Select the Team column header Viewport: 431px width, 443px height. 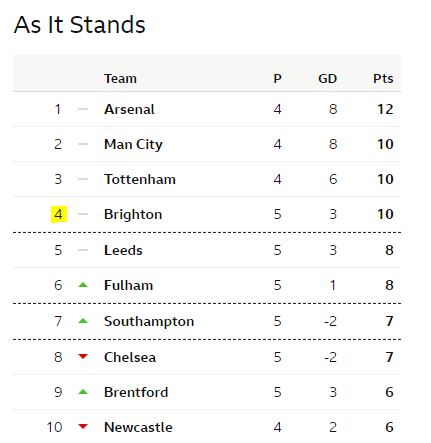tap(120, 79)
